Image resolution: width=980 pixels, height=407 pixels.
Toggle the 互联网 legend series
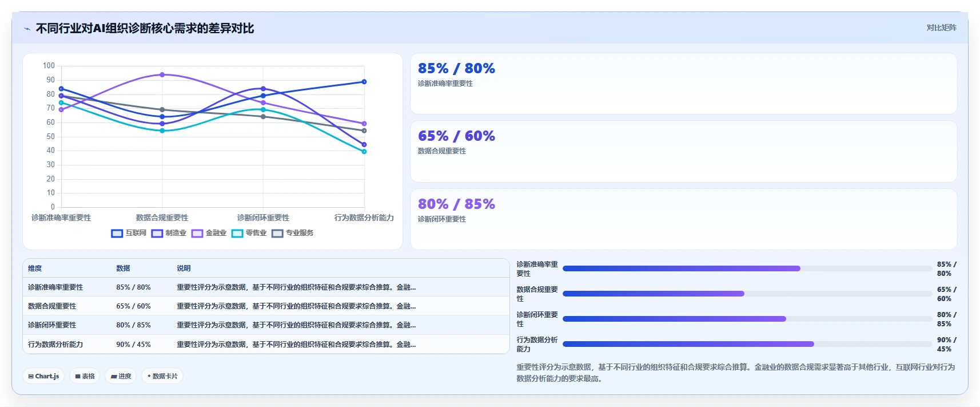[129, 233]
